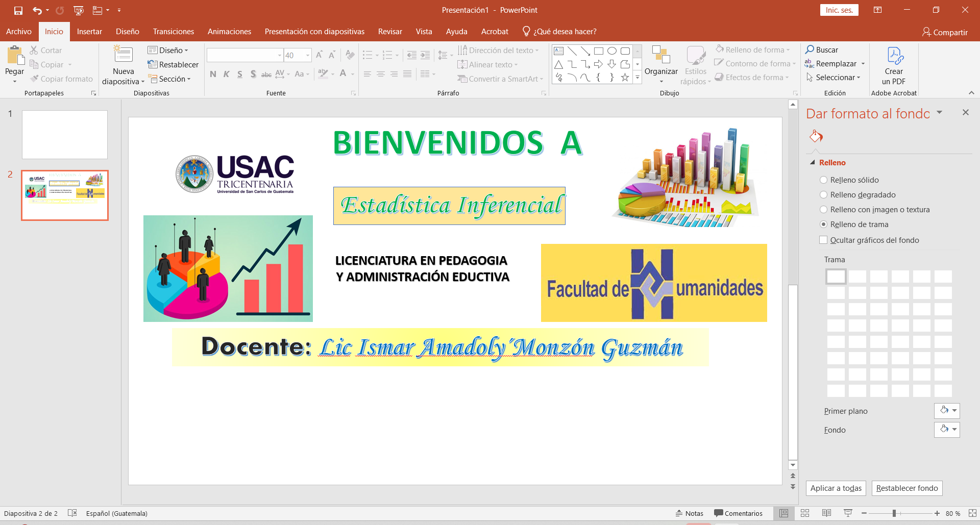Viewport: 980px width, 525px height.
Task: Check Ocultar gráficos del fondo
Action: point(823,240)
